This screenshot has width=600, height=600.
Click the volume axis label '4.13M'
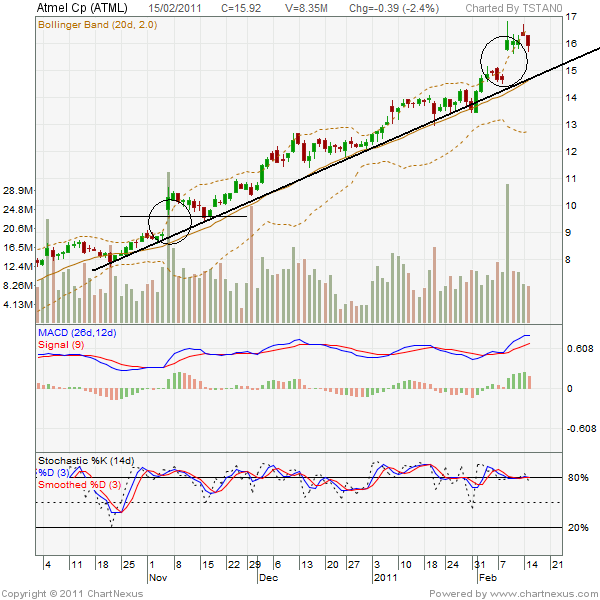coord(18,305)
